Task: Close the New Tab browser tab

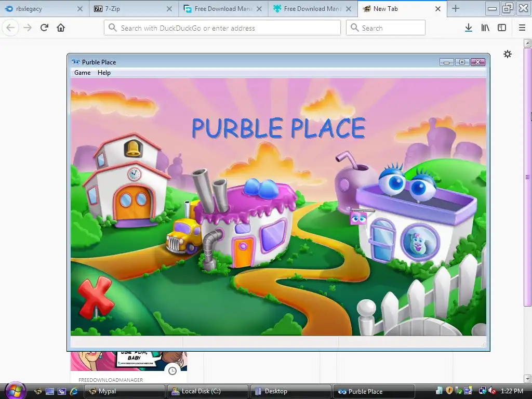Action: click(438, 9)
